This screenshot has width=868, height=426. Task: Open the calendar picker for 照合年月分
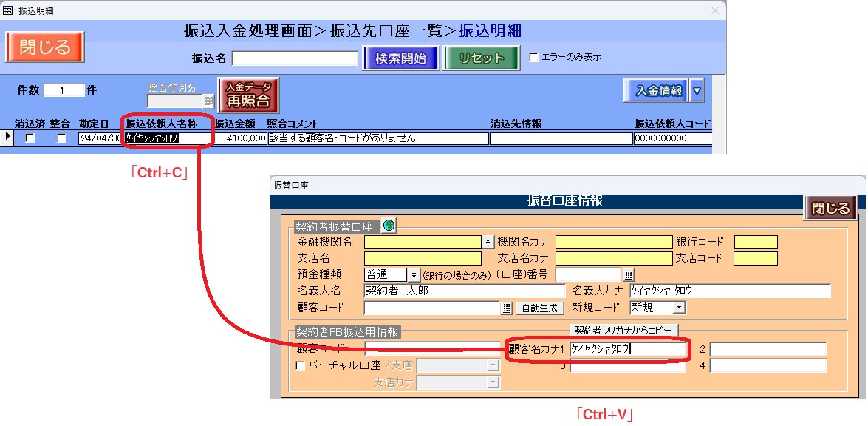coord(208,101)
